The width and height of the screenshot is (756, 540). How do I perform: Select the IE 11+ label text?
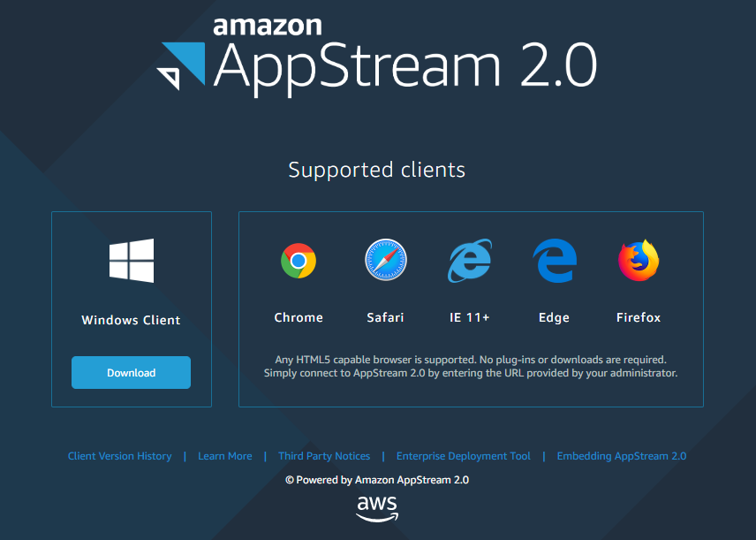[x=470, y=317]
